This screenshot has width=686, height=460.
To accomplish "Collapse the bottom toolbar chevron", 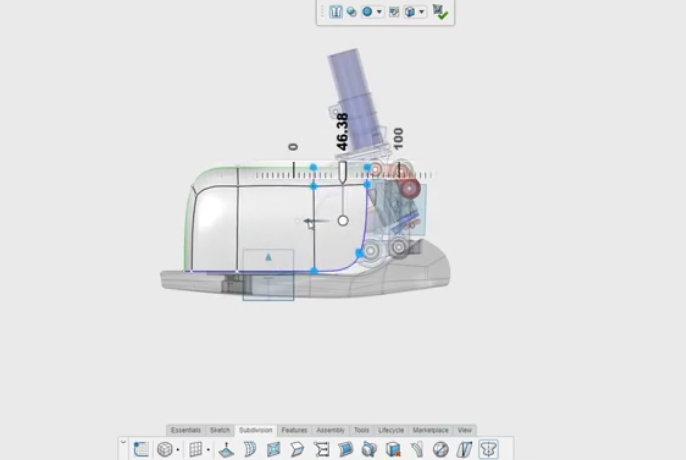I will (123, 442).
